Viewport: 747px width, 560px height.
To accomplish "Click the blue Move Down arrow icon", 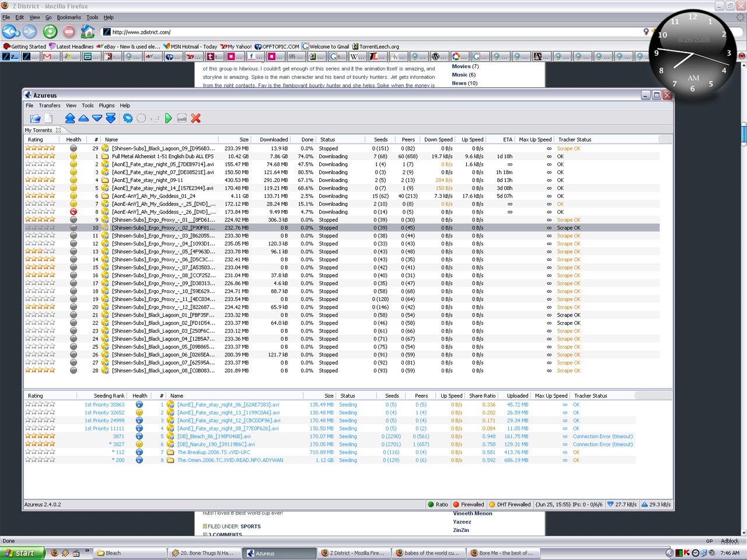I will (x=97, y=118).
